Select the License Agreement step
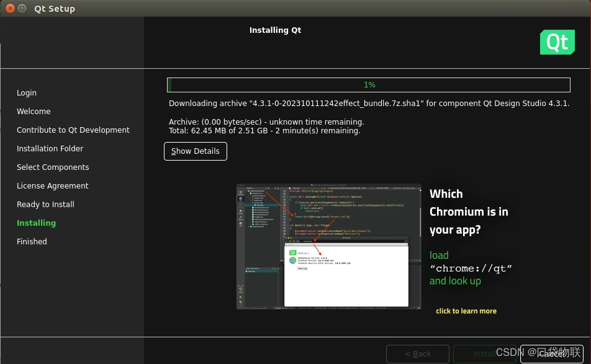The height and width of the screenshot is (364, 591). click(52, 186)
